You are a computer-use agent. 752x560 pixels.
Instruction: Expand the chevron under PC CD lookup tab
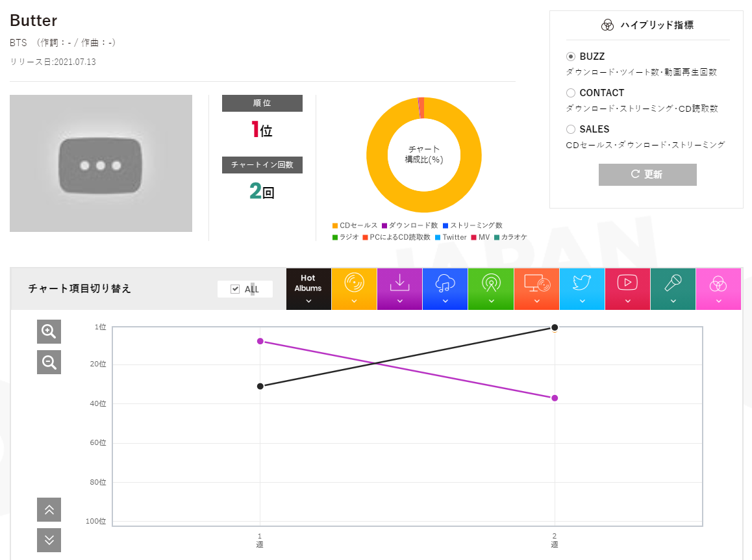tap(536, 301)
